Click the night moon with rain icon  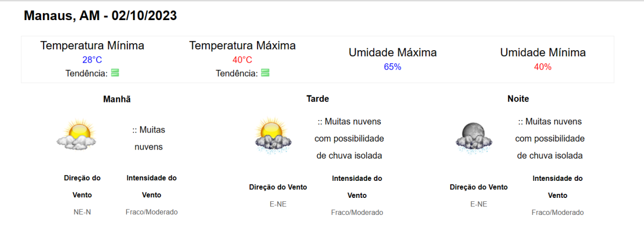click(474, 137)
